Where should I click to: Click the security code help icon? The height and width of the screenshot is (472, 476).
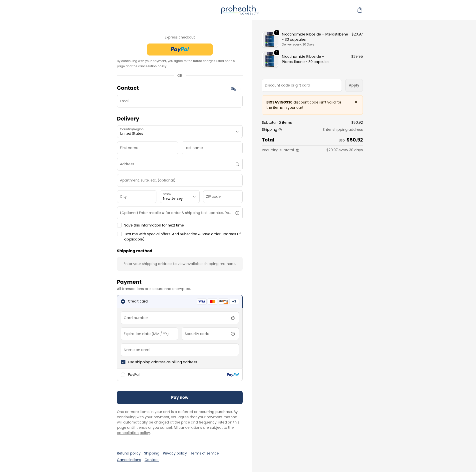[233, 334]
